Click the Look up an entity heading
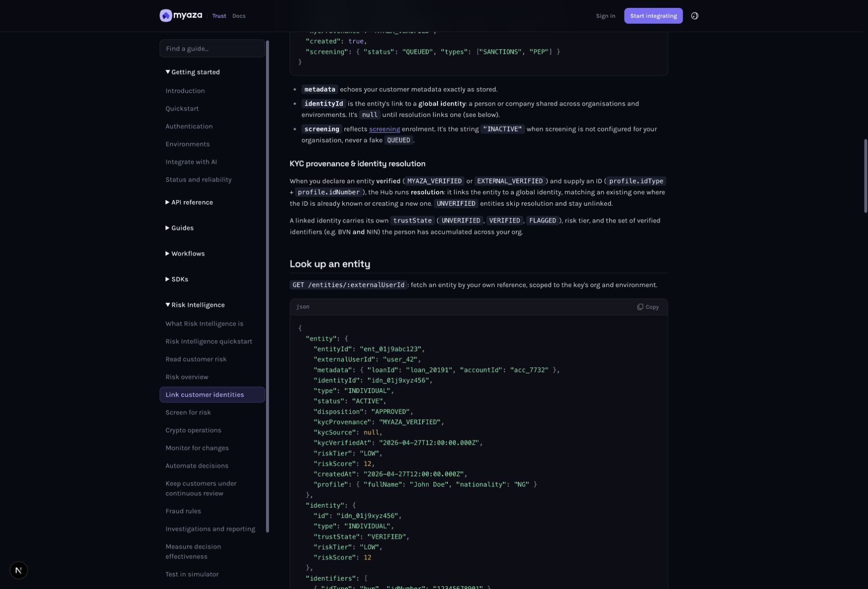Screen dimensions: 868x589 (x=330, y=264)
